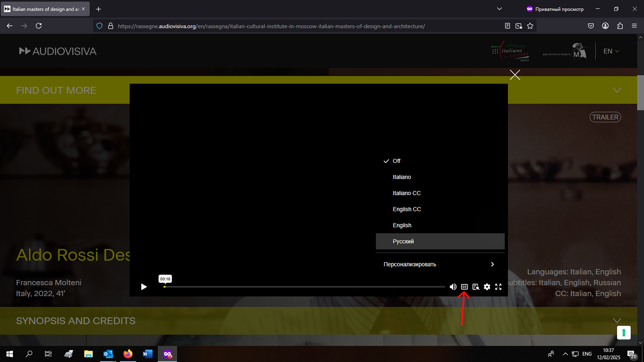Enter fullscreen mode in video player

[x=498, y=287]
